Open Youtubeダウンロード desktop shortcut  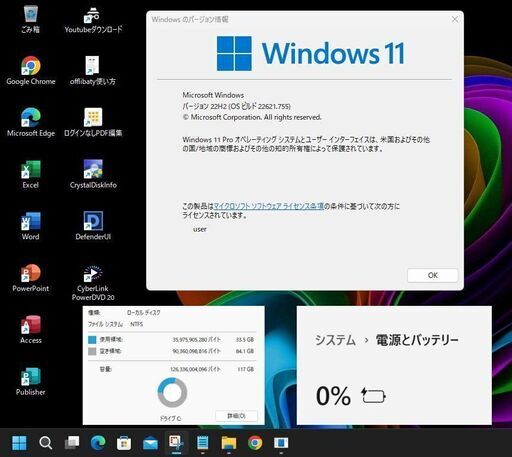pos(93,19)
